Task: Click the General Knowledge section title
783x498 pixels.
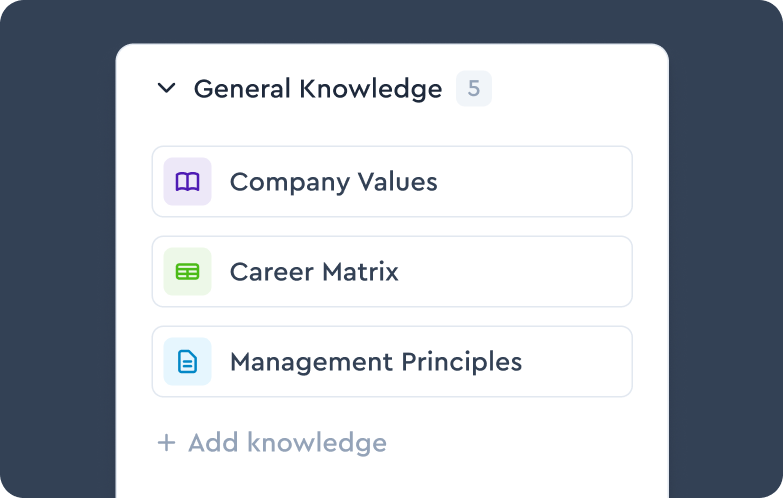Action: click(317, 89)
